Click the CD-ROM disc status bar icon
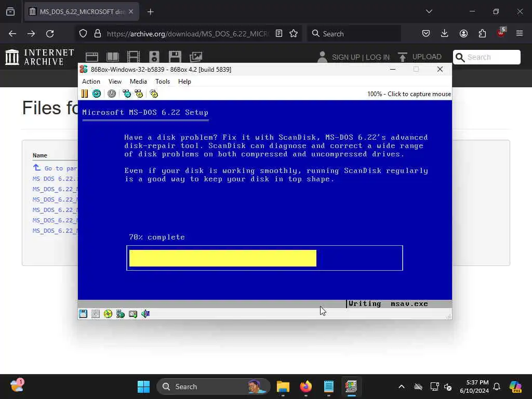Screen dimensions: 532x399 pyautogui.click(x=108, y=314)
